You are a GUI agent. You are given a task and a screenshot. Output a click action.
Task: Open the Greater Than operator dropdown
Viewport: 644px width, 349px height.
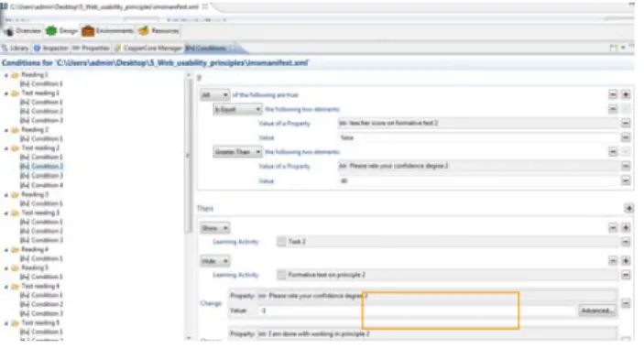pos(237,152)
